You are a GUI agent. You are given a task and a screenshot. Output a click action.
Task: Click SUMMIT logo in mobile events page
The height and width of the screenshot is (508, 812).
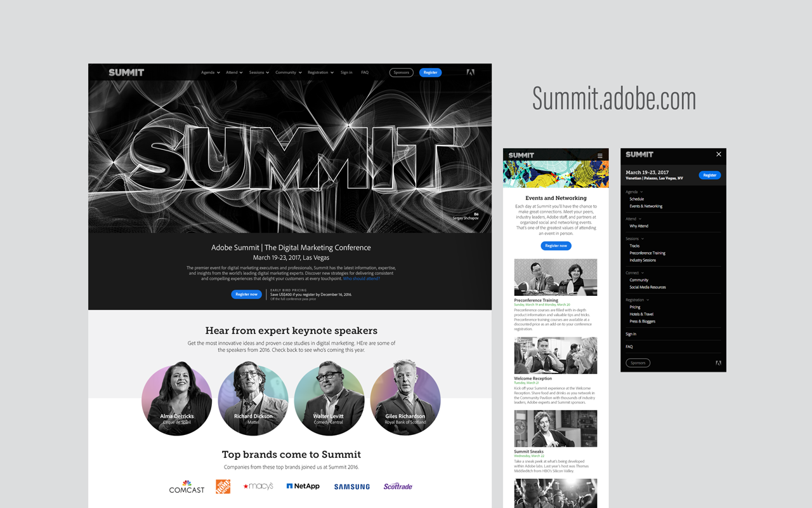click(521, 155)
